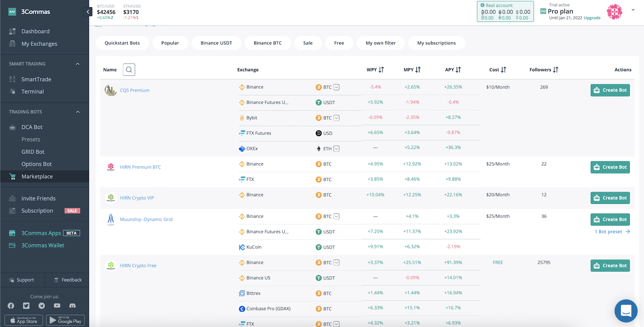The height and width of the screenshot is (327, 644).
Task: Open the CQS Premium bot name link
Action: pyautogui.click(x=135, y=91)
